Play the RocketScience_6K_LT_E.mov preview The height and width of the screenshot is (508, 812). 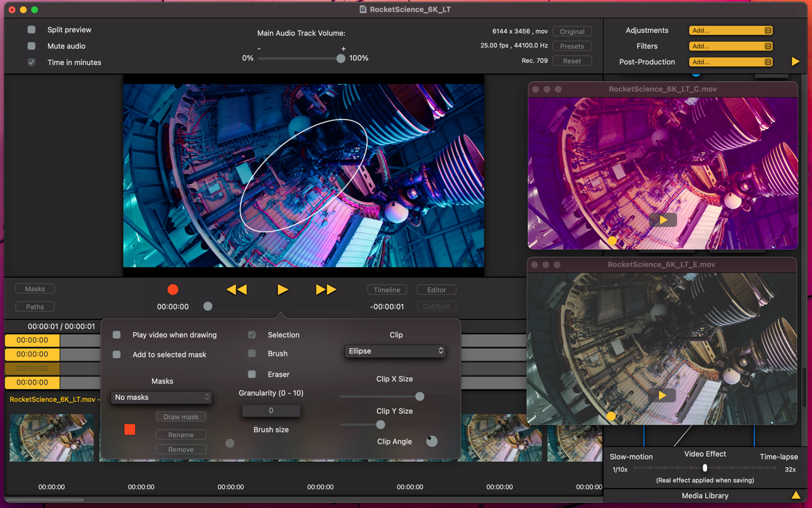click(662, 396)
